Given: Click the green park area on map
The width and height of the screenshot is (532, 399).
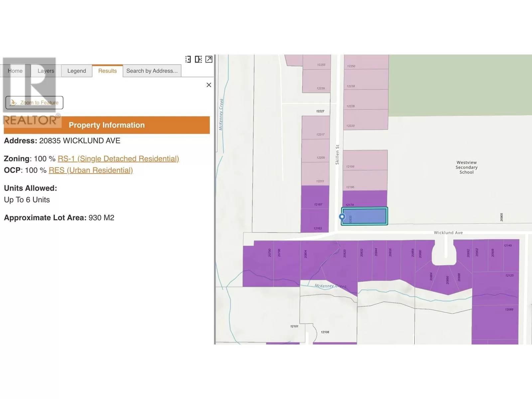Looking at the screenshot, I should (x=460, y=85).
